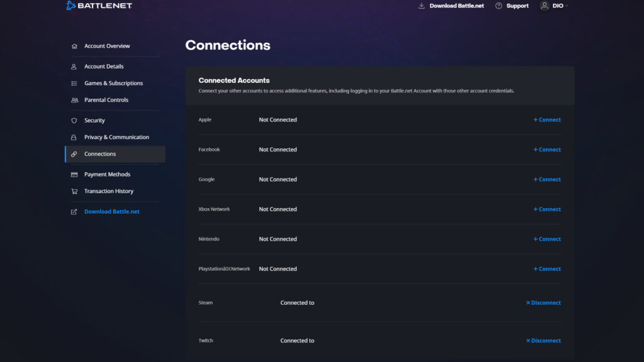The width and height of the screenshot is (644, 362).
Task: Click the person icon next to Account Details
Action: (74, 66)
